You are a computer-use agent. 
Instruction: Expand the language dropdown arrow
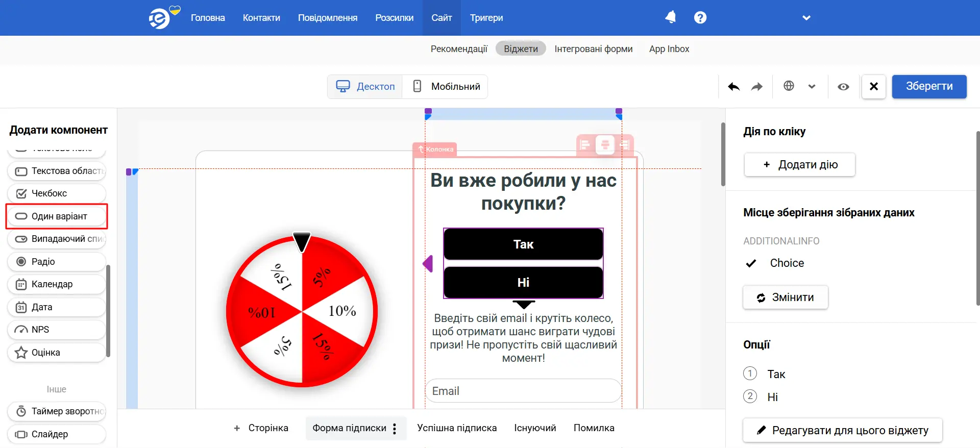pyautogui.click(x=812, y=86)
